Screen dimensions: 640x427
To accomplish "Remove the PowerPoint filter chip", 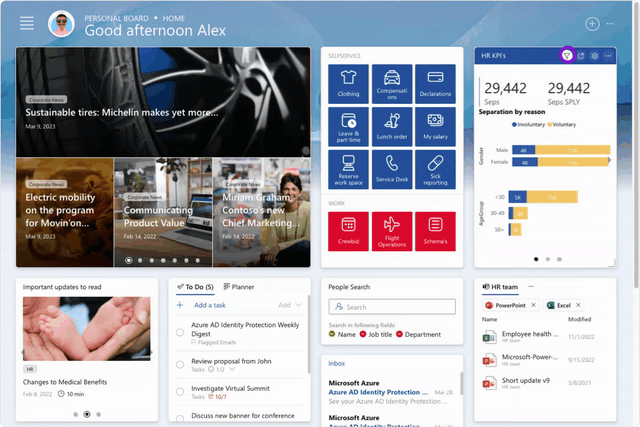I will pos(532,304).
